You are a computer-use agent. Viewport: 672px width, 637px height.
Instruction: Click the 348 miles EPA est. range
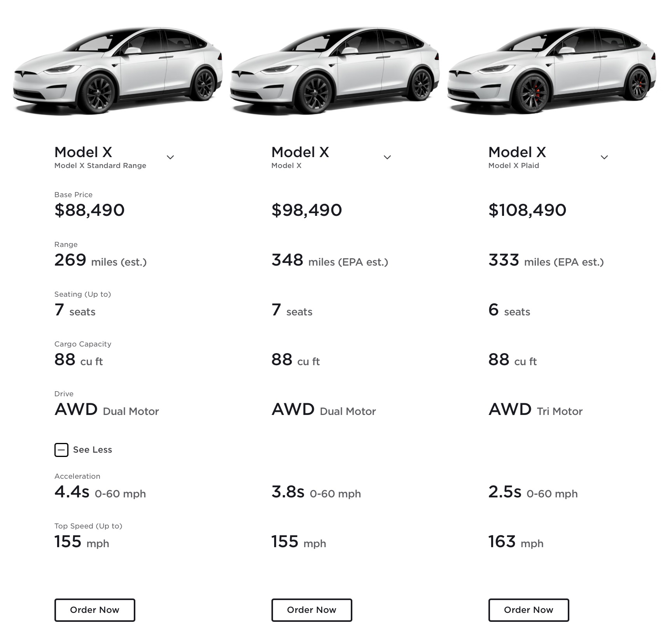tap(330, 260)
